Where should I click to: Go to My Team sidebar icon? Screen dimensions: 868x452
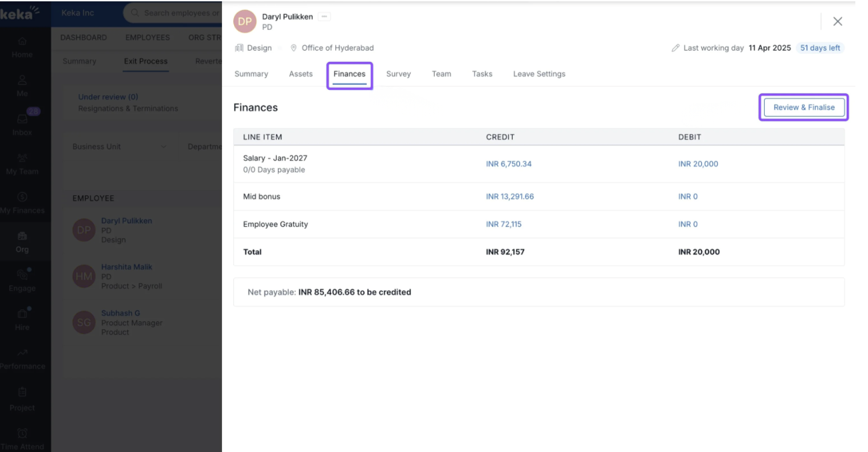point(22,159)
